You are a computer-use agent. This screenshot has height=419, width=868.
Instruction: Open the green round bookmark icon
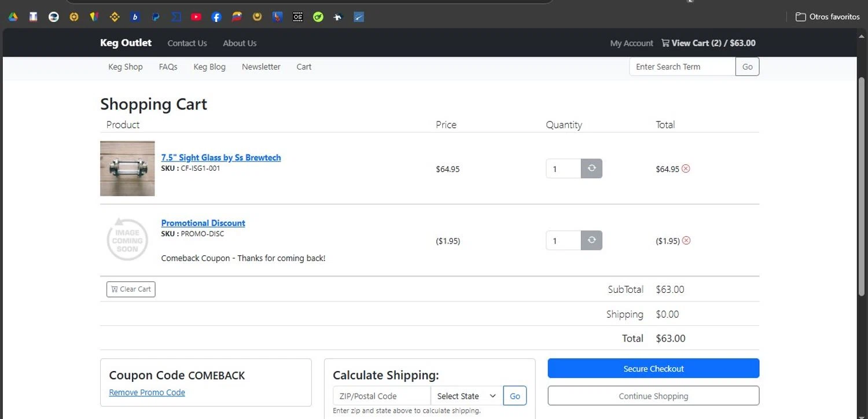coord(318,17)
